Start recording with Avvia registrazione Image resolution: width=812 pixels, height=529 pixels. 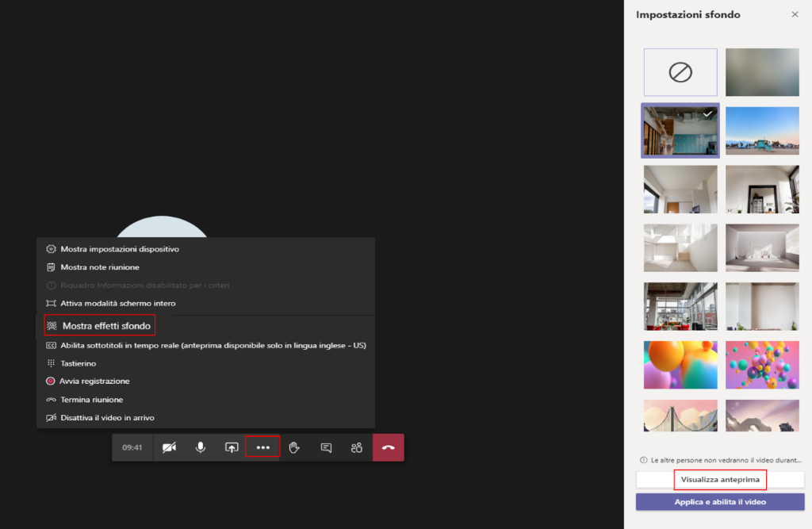click(94, 381)
